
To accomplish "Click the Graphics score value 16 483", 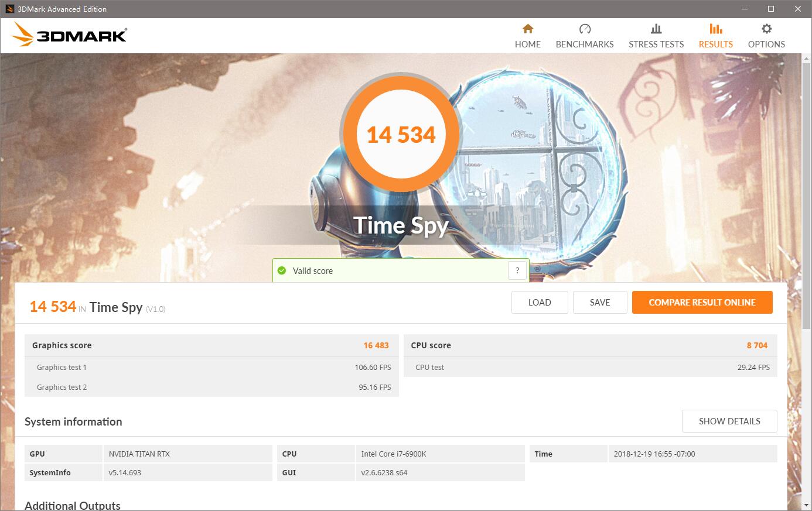I will (376, 345).
